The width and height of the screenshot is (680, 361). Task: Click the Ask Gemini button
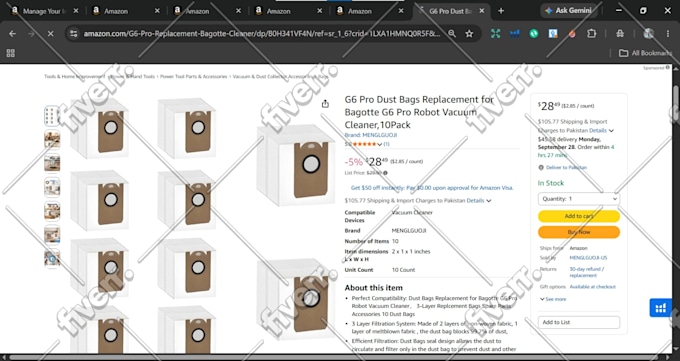click(569, 11)
